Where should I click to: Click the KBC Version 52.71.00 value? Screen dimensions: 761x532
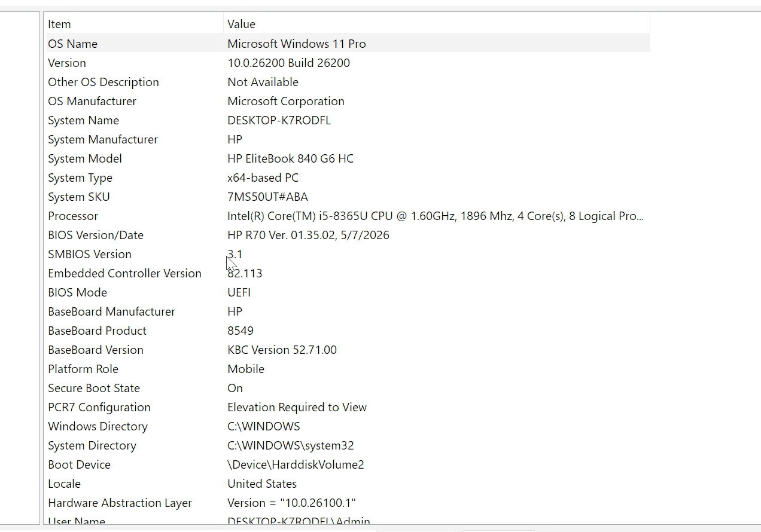click(x=282, y=350)
